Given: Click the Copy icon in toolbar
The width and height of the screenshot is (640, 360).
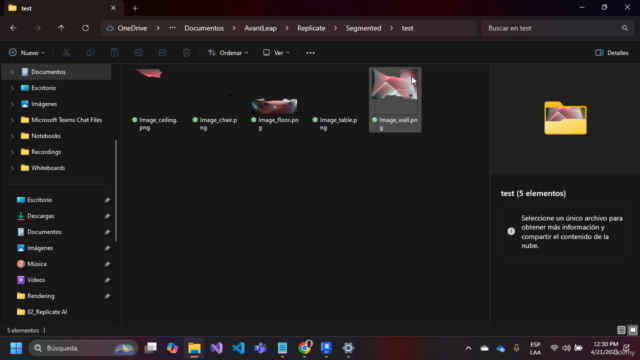Looking at the screenshot, I should [x=90, y=53].
